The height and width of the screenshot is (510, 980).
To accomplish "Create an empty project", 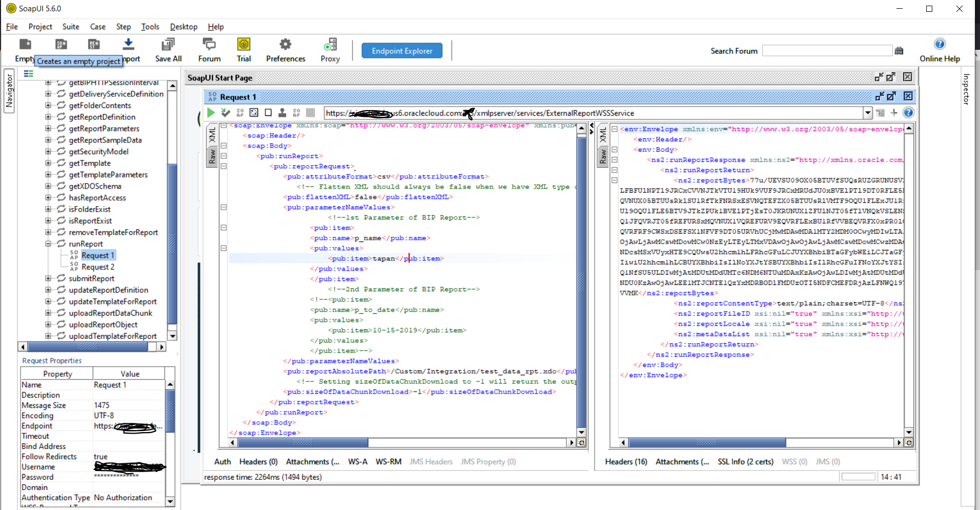I will pos(25,45).
